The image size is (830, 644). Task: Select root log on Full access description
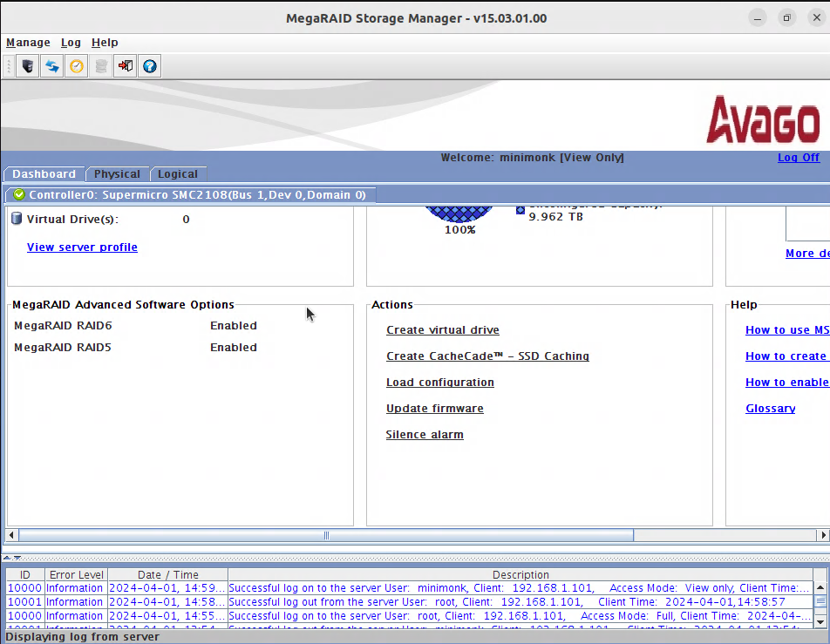[520, 616]
